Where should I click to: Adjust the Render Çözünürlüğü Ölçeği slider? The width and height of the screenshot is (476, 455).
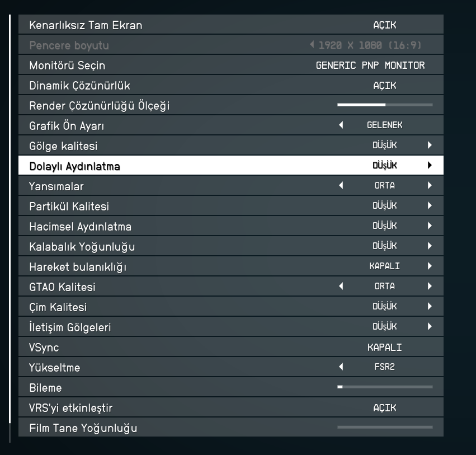coord(385,105)
